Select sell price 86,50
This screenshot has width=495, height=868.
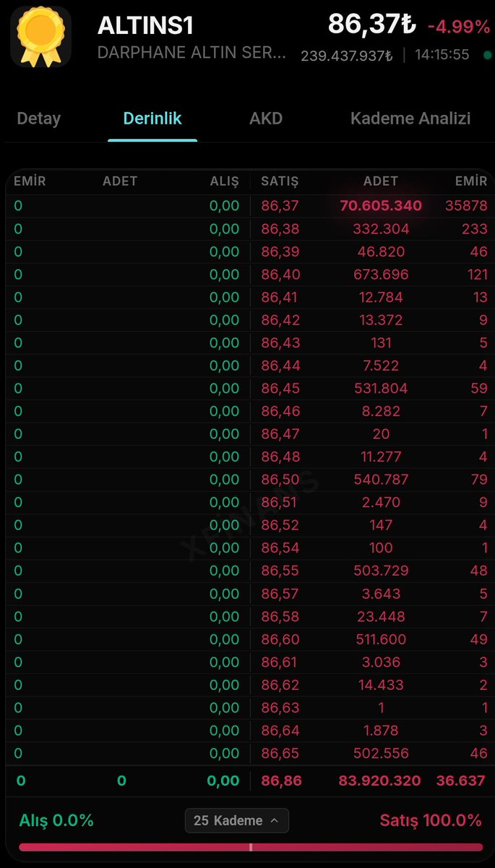[x=280, y=480]
